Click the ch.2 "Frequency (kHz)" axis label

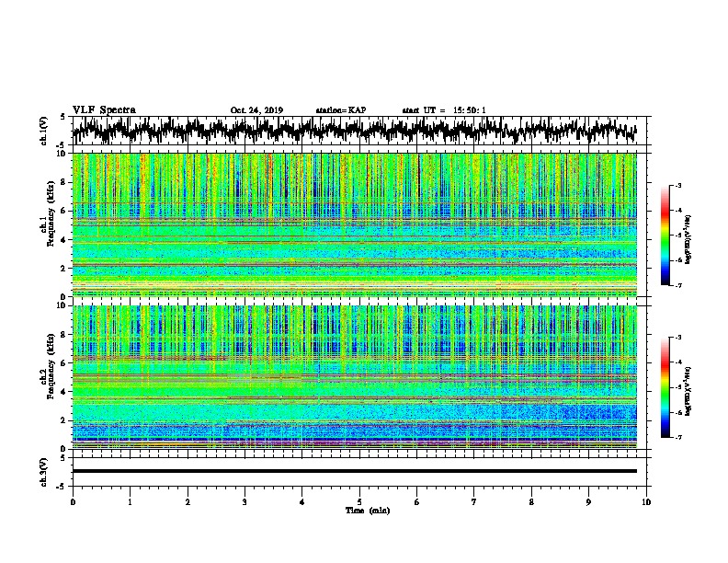click(51, 366)
